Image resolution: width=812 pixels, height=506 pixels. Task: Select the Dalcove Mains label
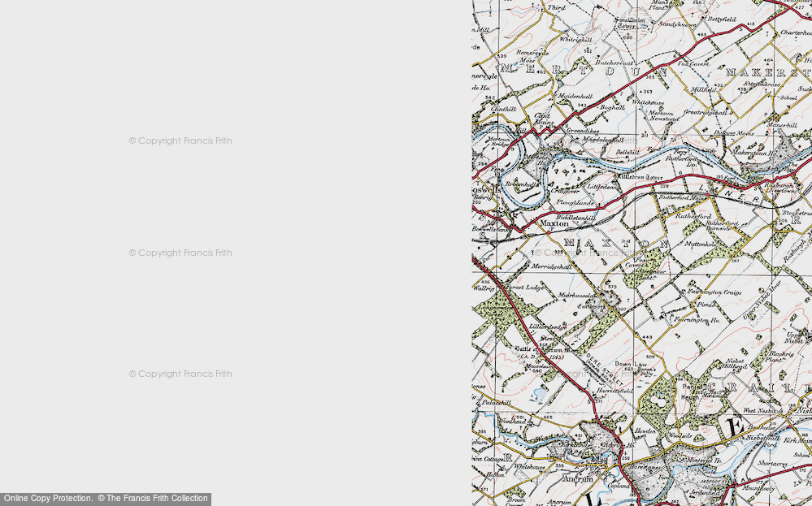point(735,133)
